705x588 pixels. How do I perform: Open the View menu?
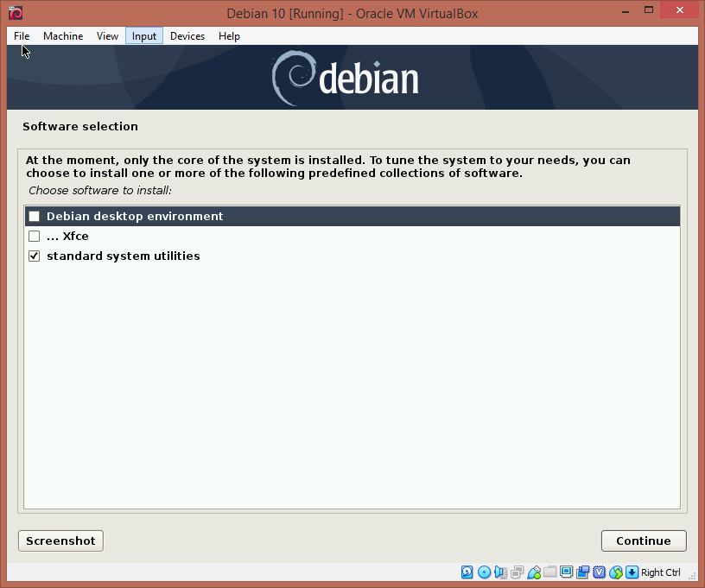[107, 36]
